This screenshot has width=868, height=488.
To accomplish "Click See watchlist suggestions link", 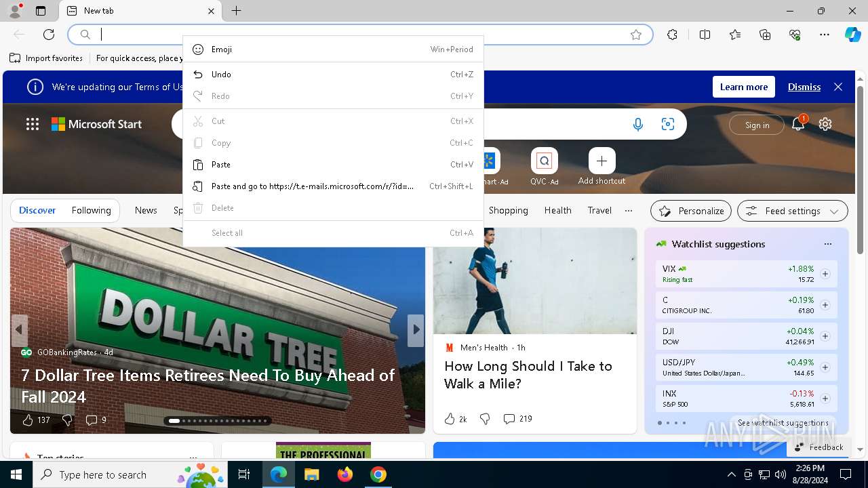I will pyautogui.click(x=783, y=422).
